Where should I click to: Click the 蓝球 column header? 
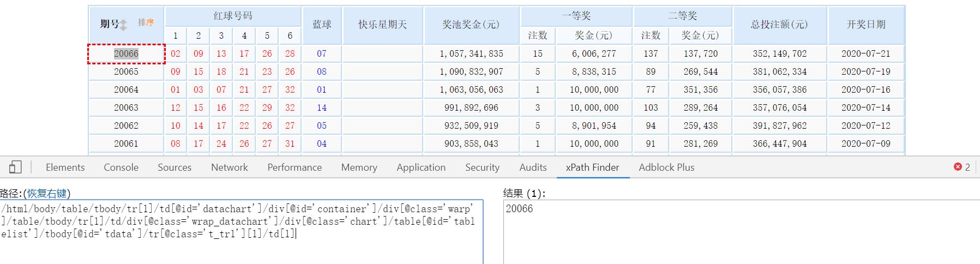coord(322,25)
